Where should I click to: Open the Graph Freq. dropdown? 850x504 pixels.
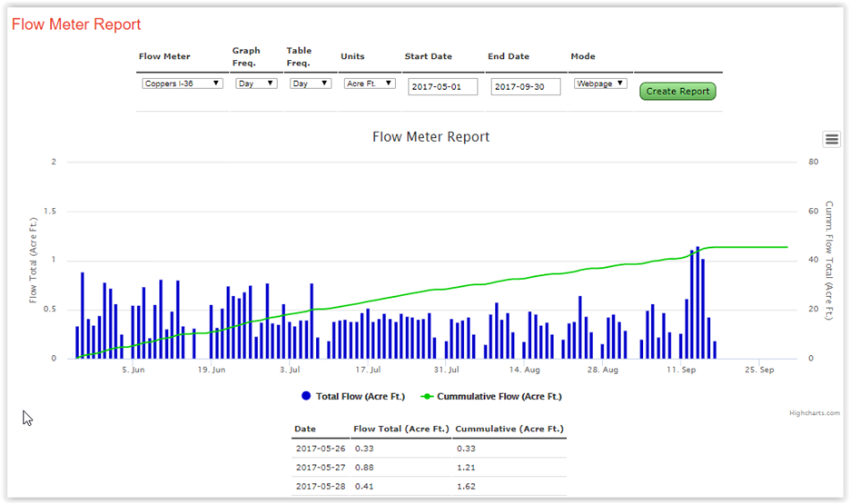[256, 84]
